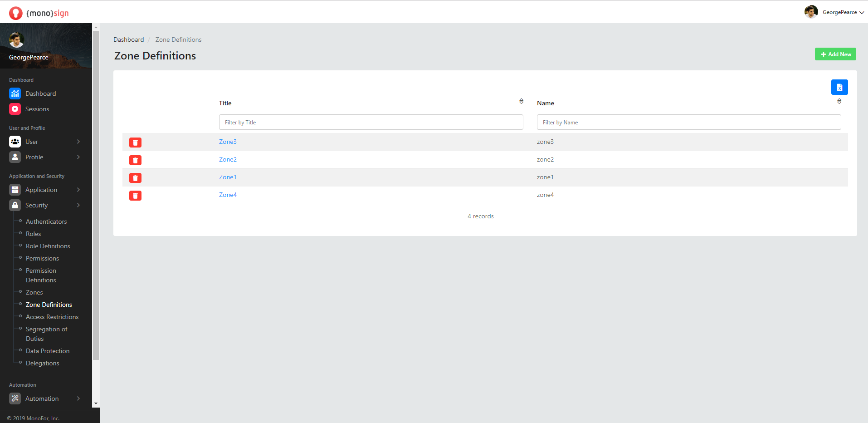Delete the Zone3 row with trash icon
Viewport: 868px width, 423px height.
click(x=135, y=143)
